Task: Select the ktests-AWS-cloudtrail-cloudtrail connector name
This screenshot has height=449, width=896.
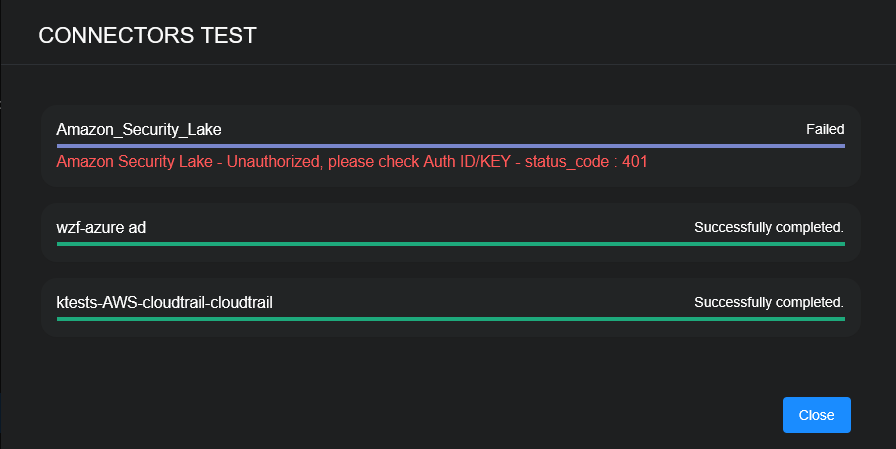Action: click(x=165, y=302)
